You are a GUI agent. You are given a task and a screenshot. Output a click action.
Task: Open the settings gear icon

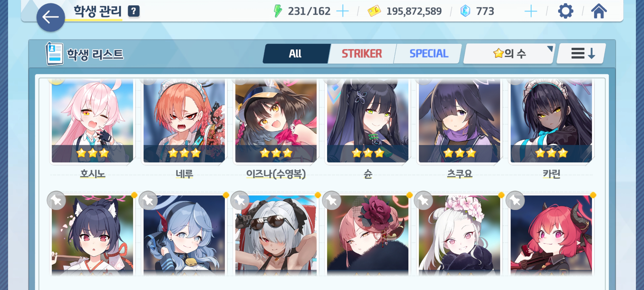566,11
